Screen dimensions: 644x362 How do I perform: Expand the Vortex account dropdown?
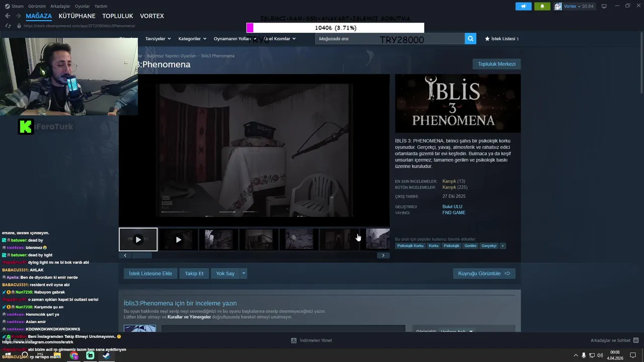579,6
